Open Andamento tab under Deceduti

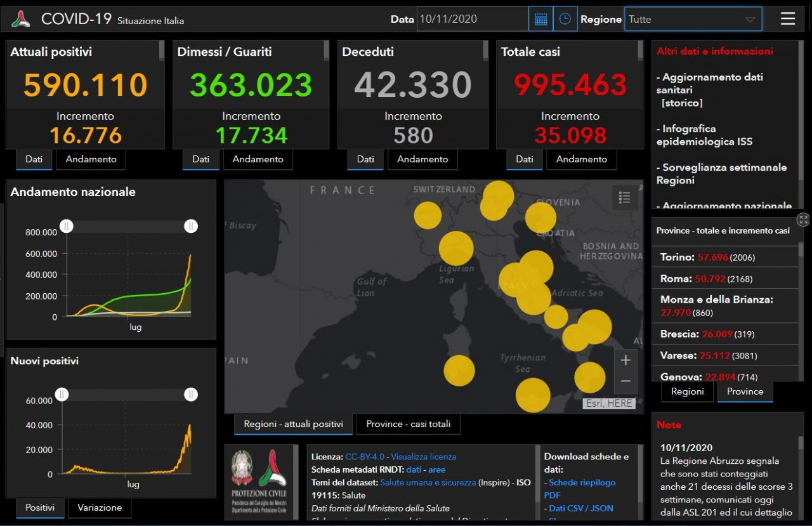pyautogui.click(x=422, y=159)
